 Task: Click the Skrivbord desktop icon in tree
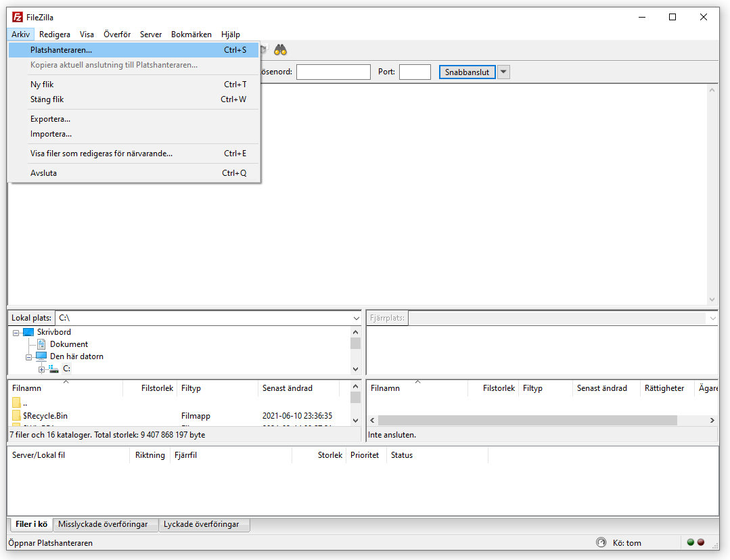[x=28, y=332]
